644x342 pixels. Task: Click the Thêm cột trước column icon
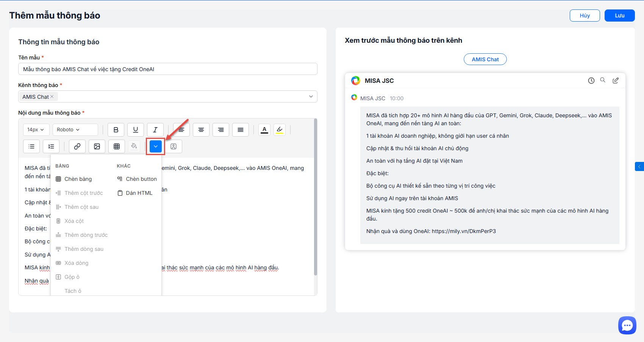(x=58, y=193)
